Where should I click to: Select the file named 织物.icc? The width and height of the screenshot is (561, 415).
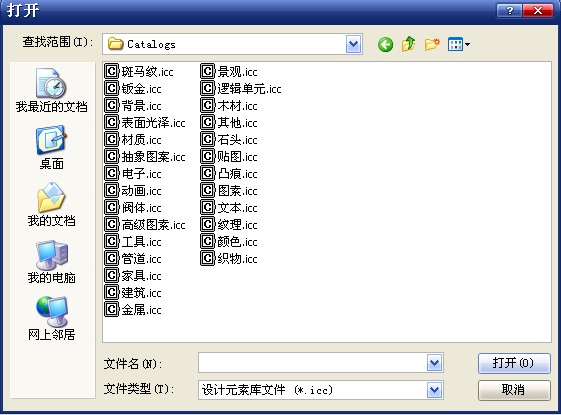click(229, 258)
